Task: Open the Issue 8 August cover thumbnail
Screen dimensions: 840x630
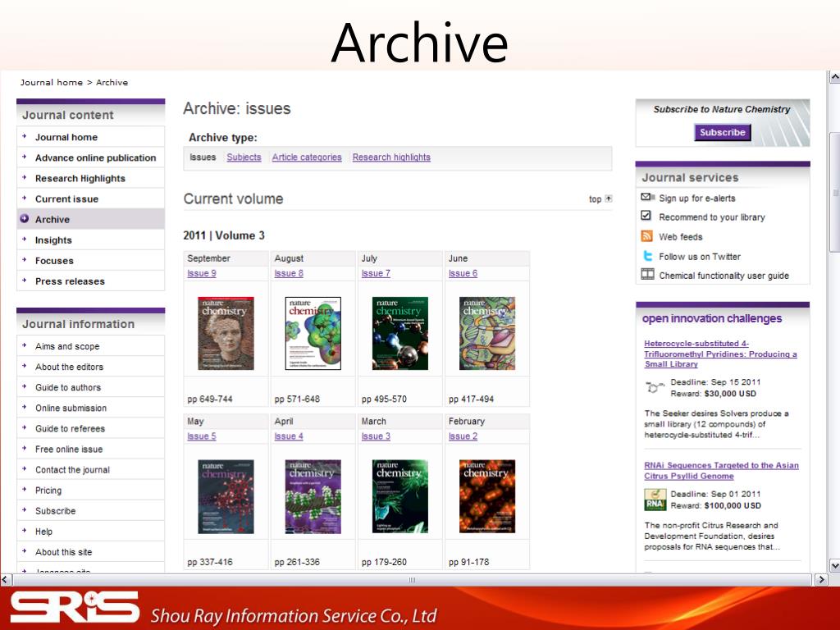Action: pyautogui.click(x=313, y=333)
